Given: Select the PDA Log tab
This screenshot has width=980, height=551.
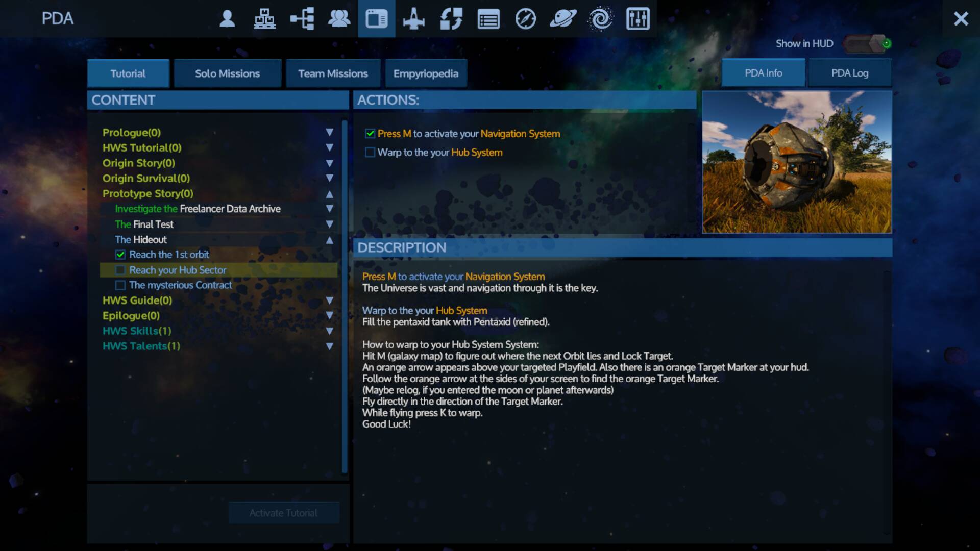Looking at the screenshot, I should pos(850,73).
